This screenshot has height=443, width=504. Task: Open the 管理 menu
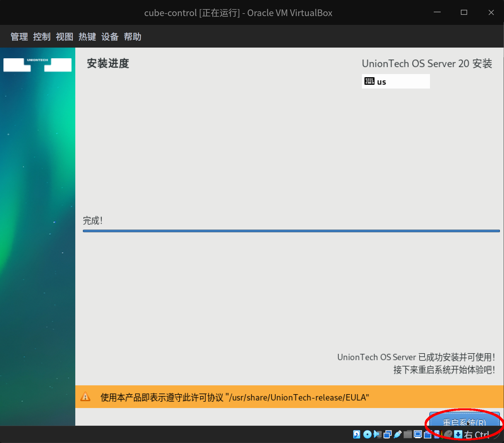19,37
